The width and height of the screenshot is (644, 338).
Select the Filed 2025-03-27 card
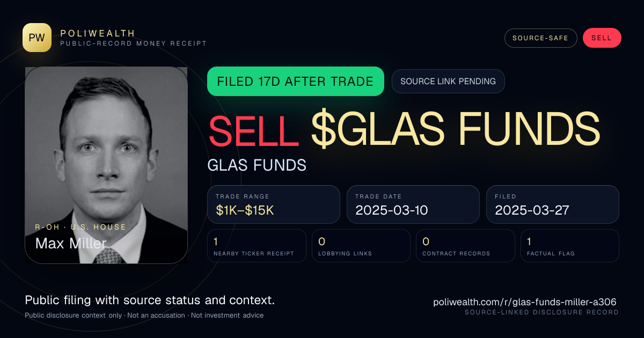point(553,204)
